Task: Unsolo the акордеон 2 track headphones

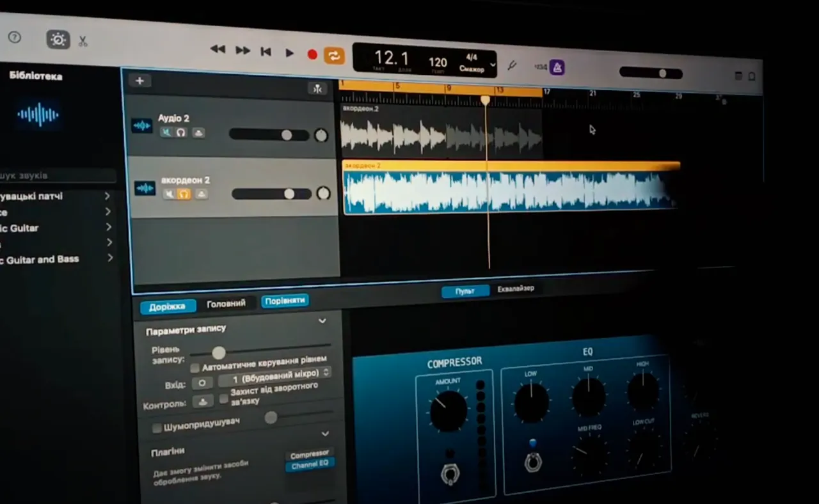Action: [184, 194]
